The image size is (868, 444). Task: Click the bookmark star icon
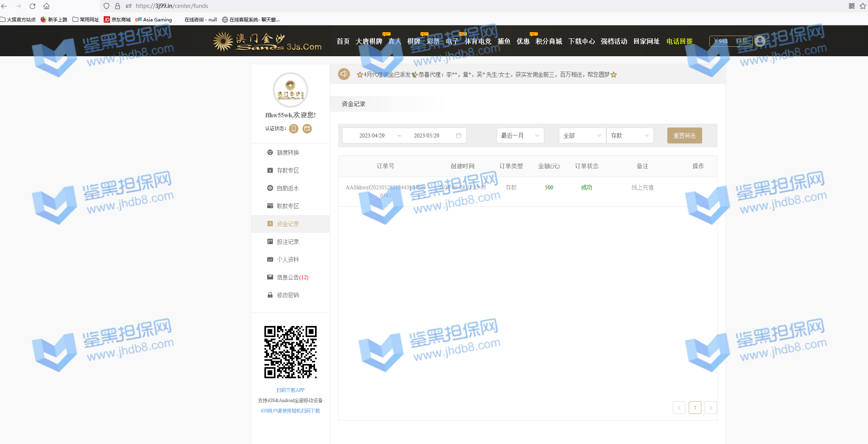(863, 6)
